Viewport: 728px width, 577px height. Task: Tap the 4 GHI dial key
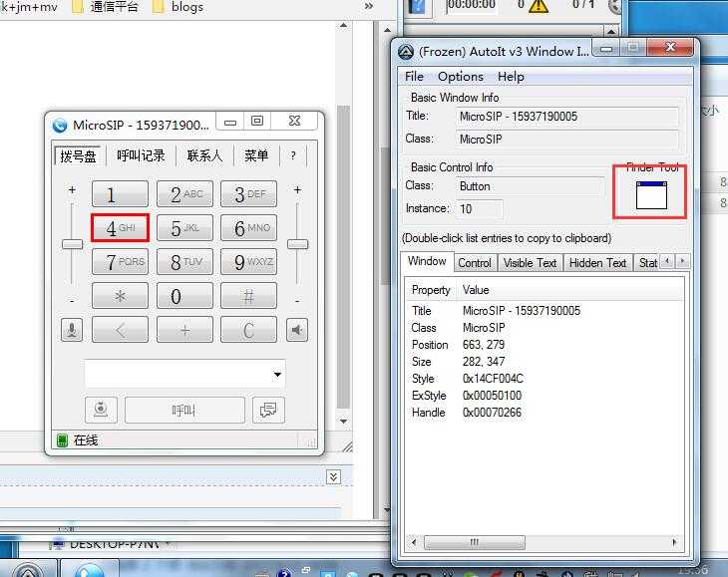[x=121, y=228]
